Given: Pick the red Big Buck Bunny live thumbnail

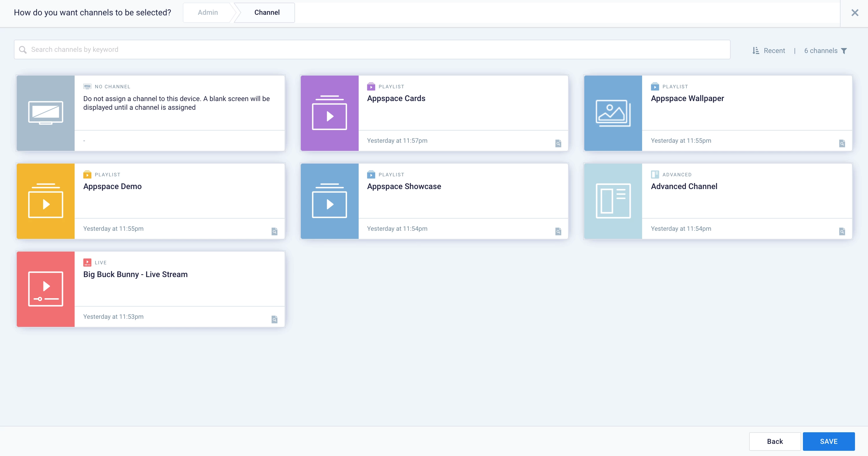Looking at the screenshot, I should (x=45, y=289).
